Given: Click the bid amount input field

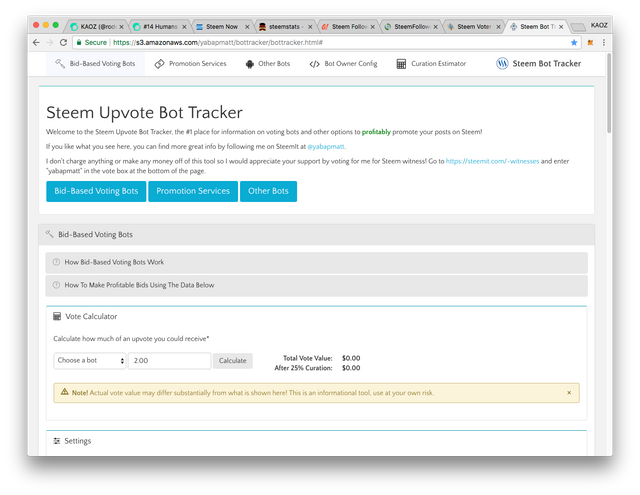Looking at the screenshot, I should 169,361.
